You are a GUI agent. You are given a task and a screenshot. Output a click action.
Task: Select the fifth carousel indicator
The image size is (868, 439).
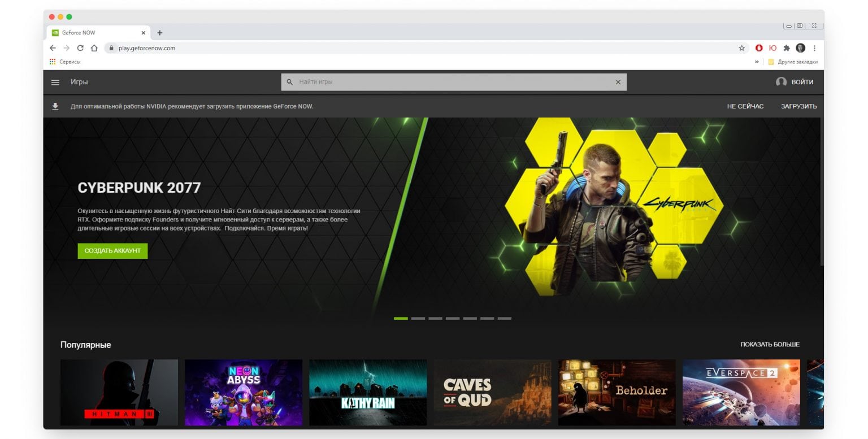(470, 318)
